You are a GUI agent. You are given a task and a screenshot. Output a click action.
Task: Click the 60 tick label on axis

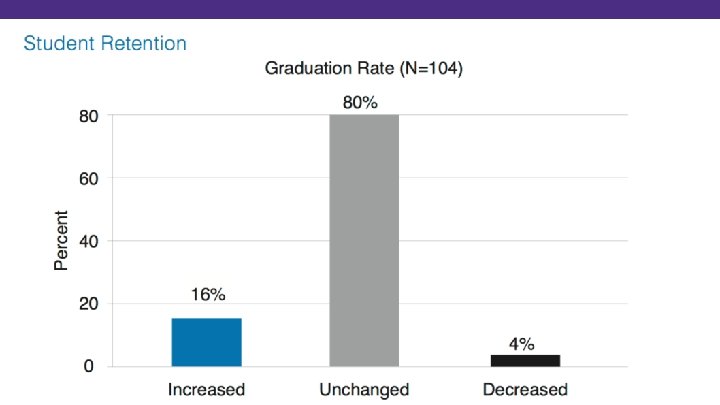pyautogui.click(x=89, y=179)
